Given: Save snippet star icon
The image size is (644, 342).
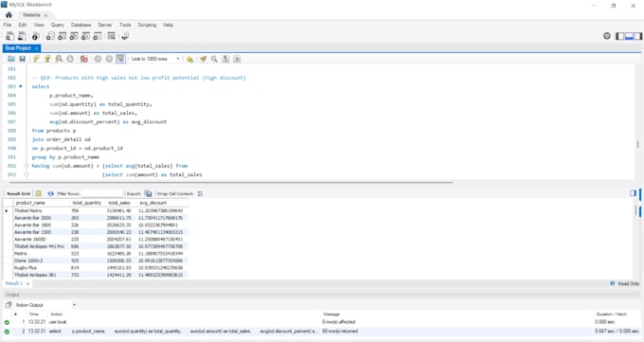Looking at the screenshot, I should point(189,59).
